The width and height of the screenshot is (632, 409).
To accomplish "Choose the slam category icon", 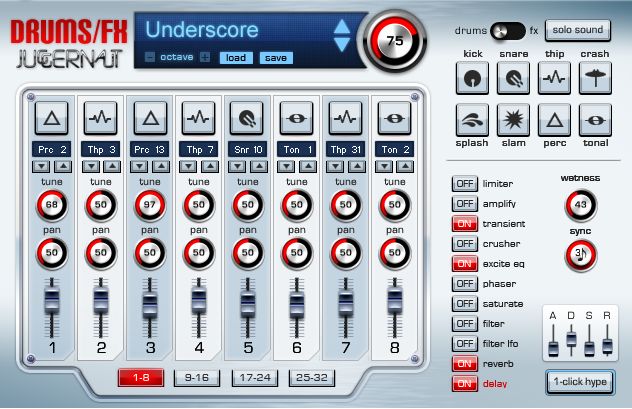I will 514,120.
